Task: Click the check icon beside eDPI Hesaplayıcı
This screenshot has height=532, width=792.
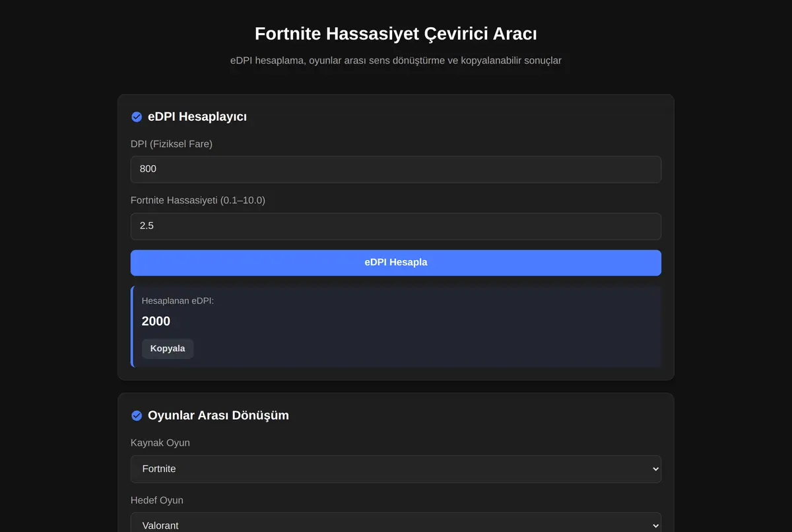Action: coord(137,117)
